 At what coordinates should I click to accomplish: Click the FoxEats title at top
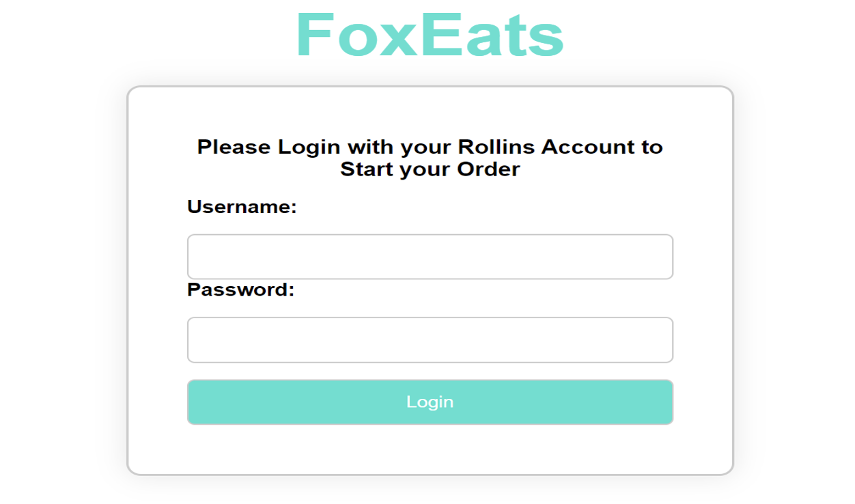tap(430, 36)
